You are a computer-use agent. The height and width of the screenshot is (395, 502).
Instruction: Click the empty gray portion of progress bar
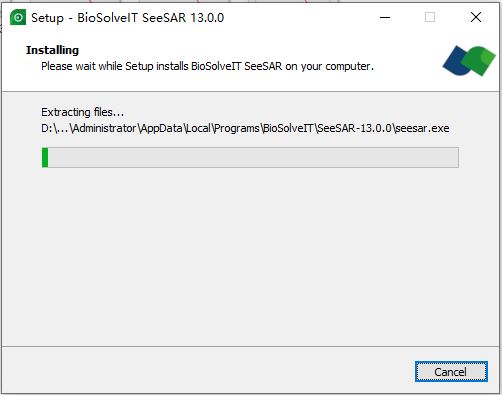pos(253,157)
